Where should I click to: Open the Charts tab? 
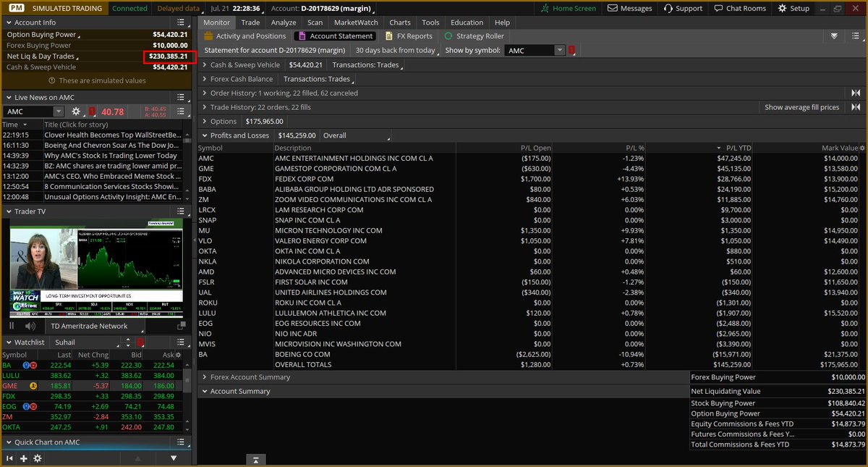[x=399, y=22]
